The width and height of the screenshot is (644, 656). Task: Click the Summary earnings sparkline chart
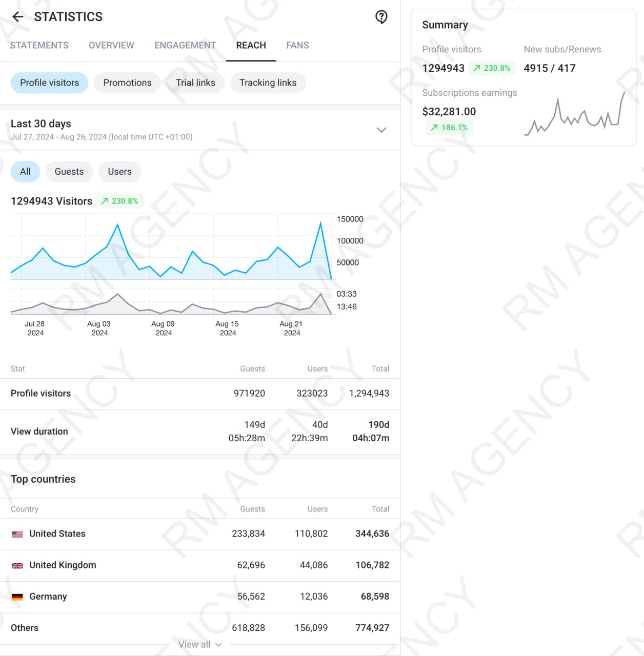[x=574, y=114]
